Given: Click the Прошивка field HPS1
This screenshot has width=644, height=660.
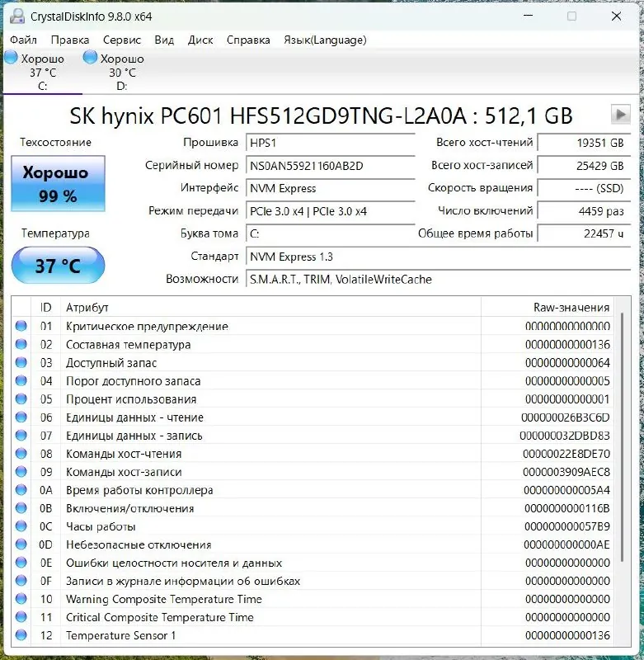Looking at the screenshot, I should (x=330, y=143).
